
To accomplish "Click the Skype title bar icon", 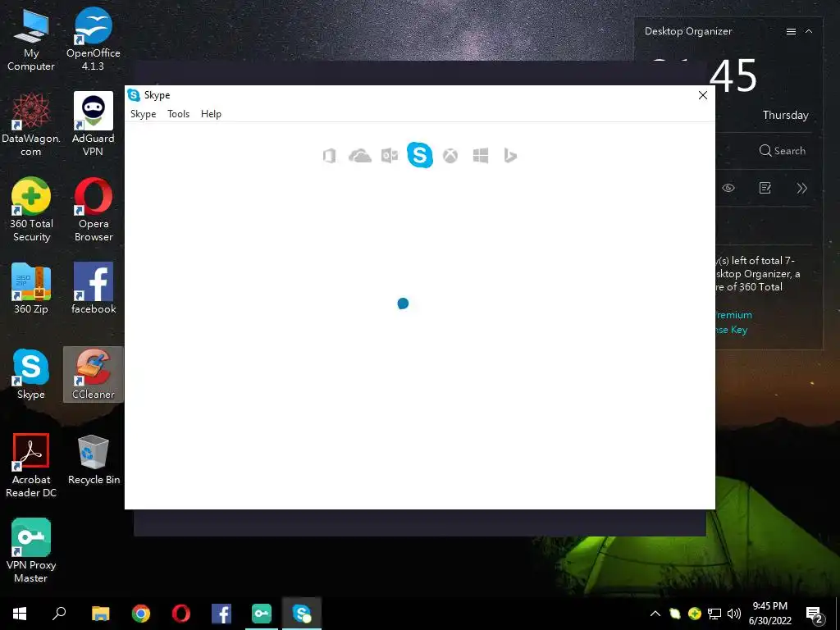I will pos(134,95).
